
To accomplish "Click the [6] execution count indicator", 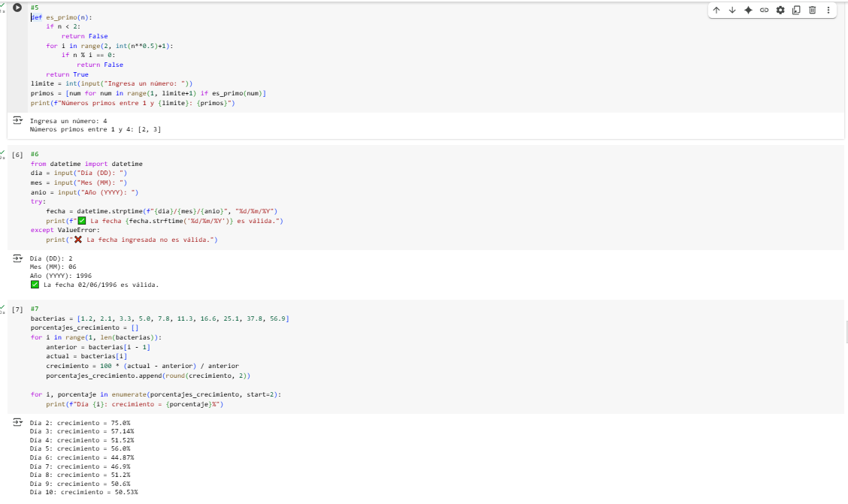I will click(17, 155).
